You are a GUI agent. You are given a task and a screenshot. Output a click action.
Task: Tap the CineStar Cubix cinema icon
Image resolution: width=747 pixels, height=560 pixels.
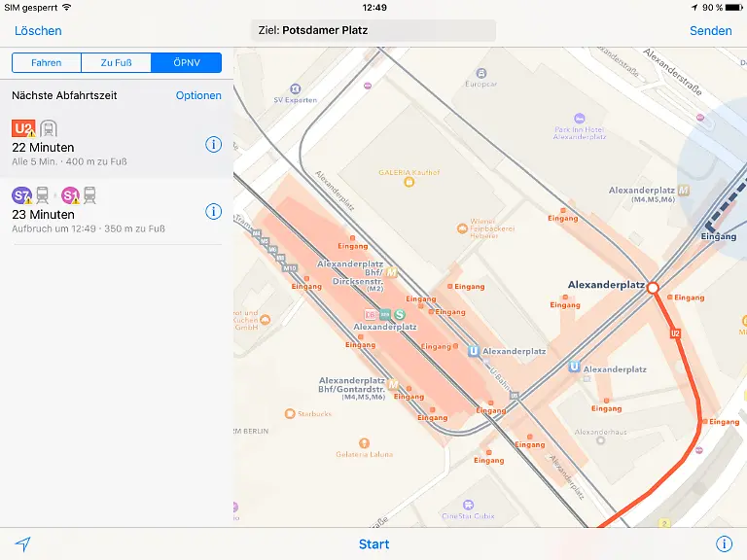click(x=468, y=506)
